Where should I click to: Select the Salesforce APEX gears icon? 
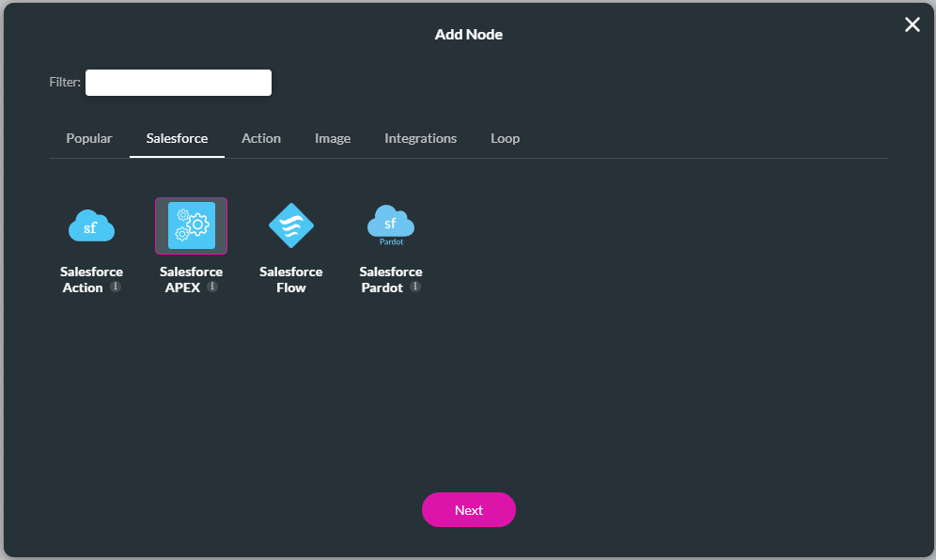[191, 226]
